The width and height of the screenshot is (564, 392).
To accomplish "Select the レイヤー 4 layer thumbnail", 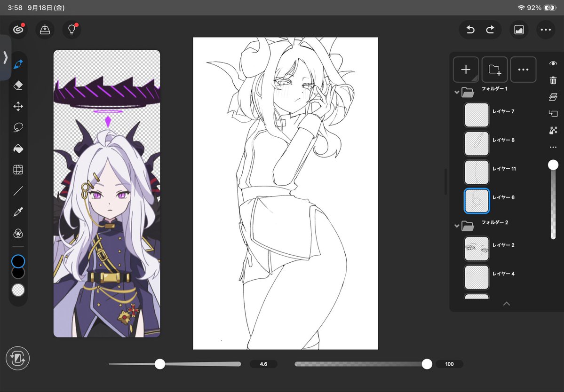I will (x=477, y=277).
